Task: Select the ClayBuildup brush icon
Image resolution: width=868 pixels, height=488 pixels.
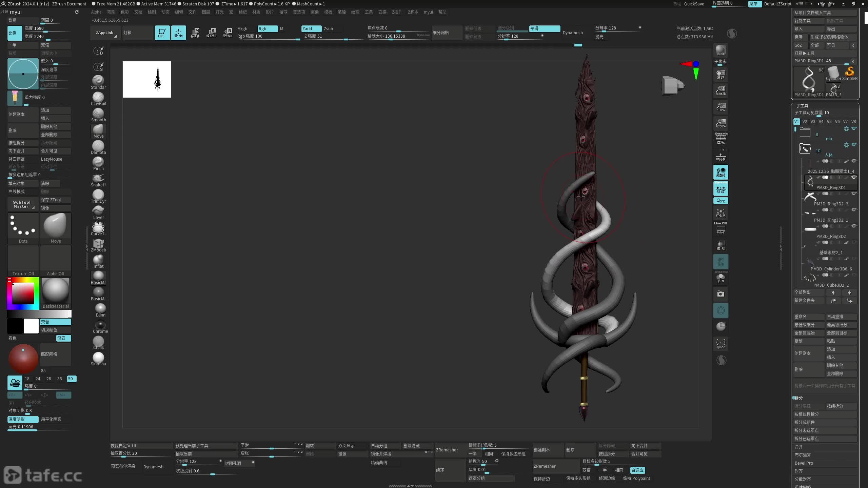Action: [98, 97]
